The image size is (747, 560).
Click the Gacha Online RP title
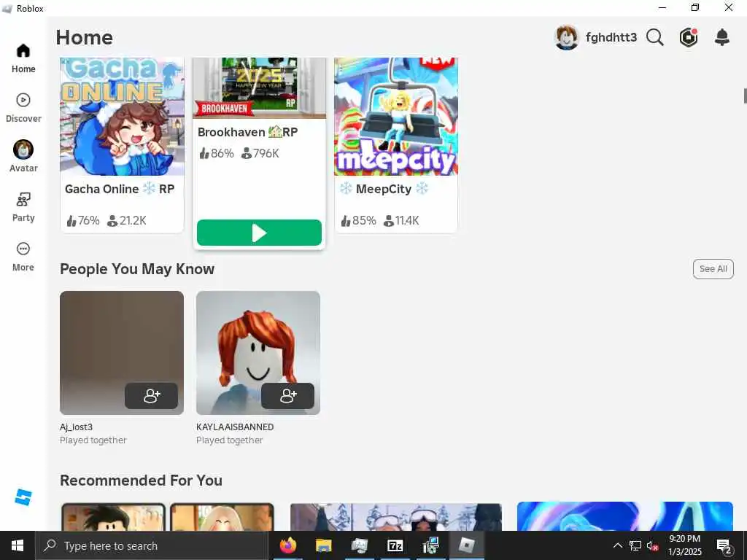point(120,189)
